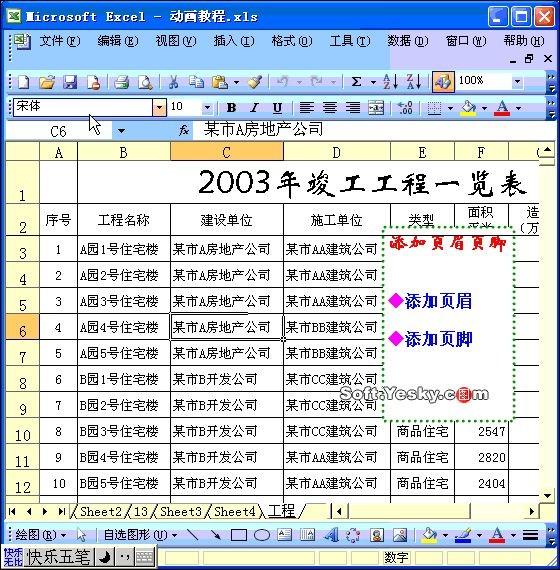
Task: Switch to the Sheet2 tab
Action: pos(101,511)
